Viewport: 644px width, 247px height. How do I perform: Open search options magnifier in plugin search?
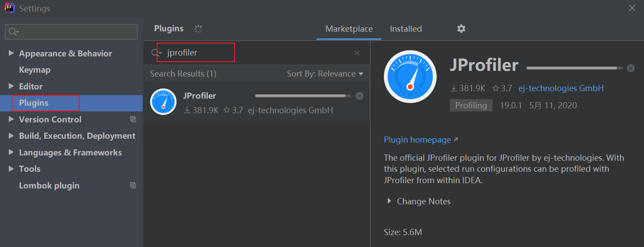[x=157, y=53]
